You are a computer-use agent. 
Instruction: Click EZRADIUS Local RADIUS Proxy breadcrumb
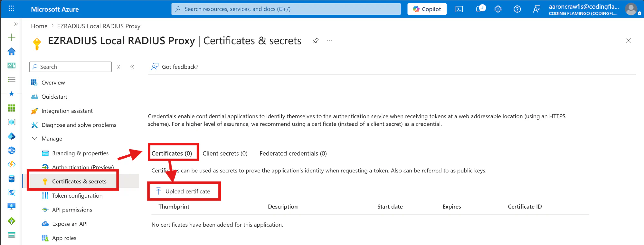pyautogui.click(x=99, y=26)
